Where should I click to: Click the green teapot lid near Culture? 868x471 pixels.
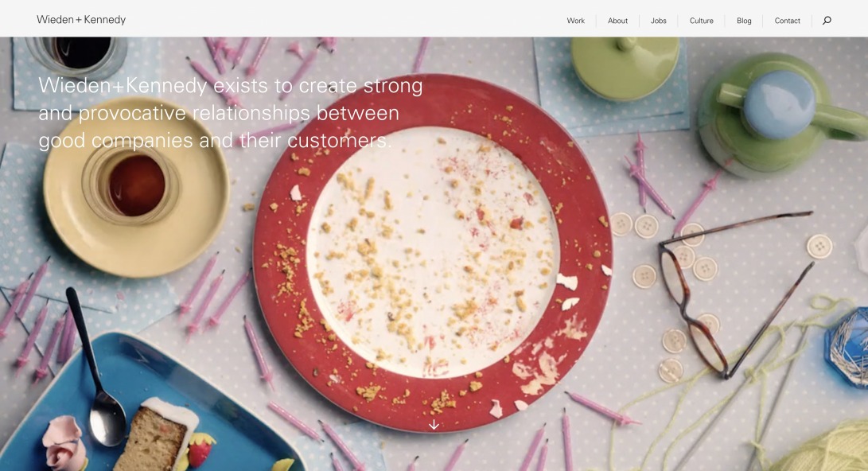coord(625,67)
